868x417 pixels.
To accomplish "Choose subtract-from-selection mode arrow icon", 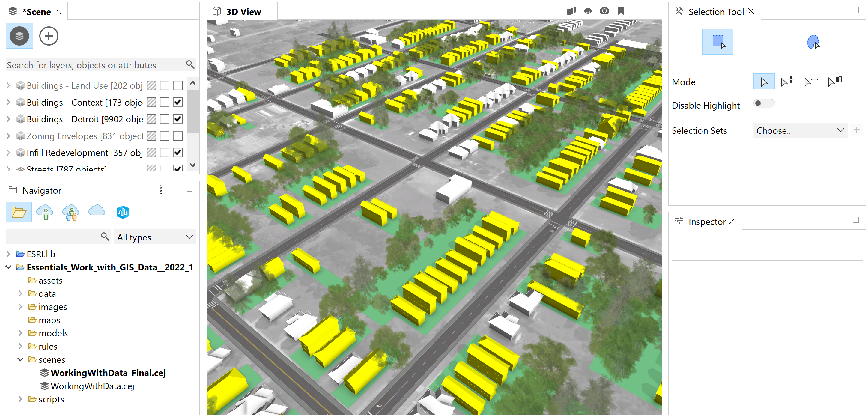I will pyautogui.click(x=810, y=82).
